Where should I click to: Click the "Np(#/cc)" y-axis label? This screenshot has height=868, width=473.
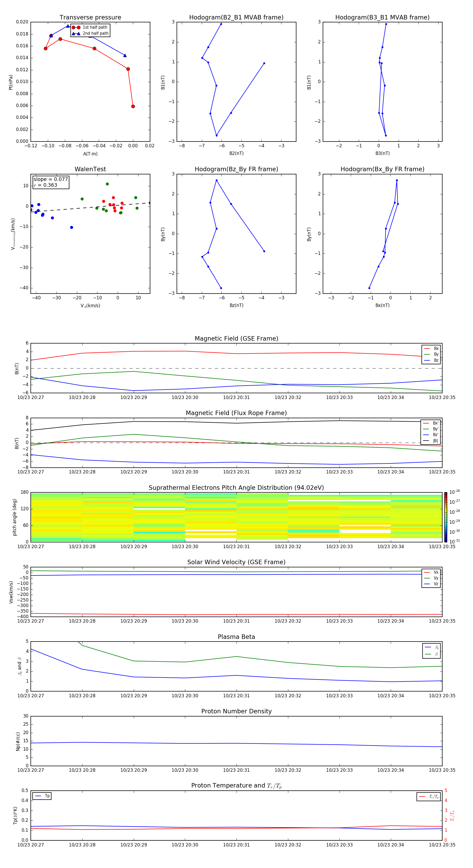pyautogui.click(x=18, y=741)
